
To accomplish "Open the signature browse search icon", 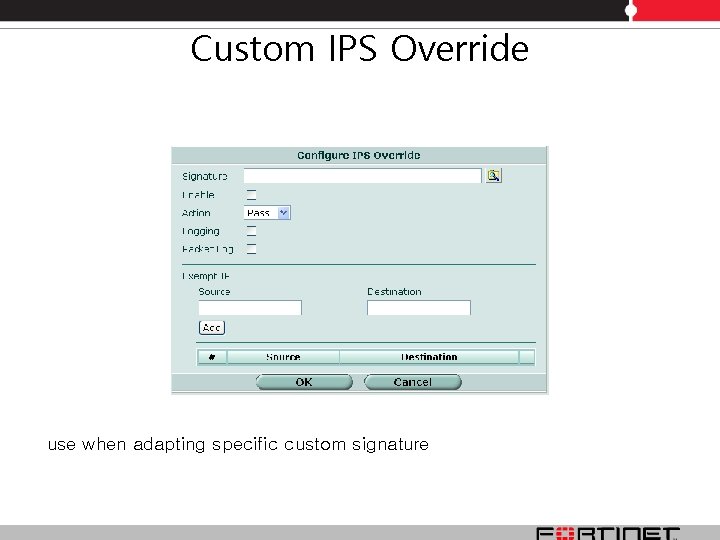I will tap(494, 175).
